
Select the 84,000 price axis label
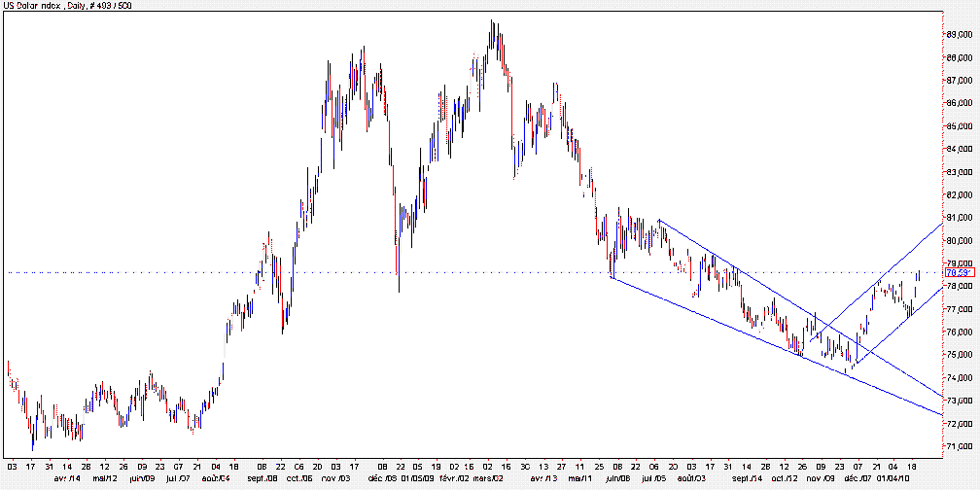pos(961,150)
